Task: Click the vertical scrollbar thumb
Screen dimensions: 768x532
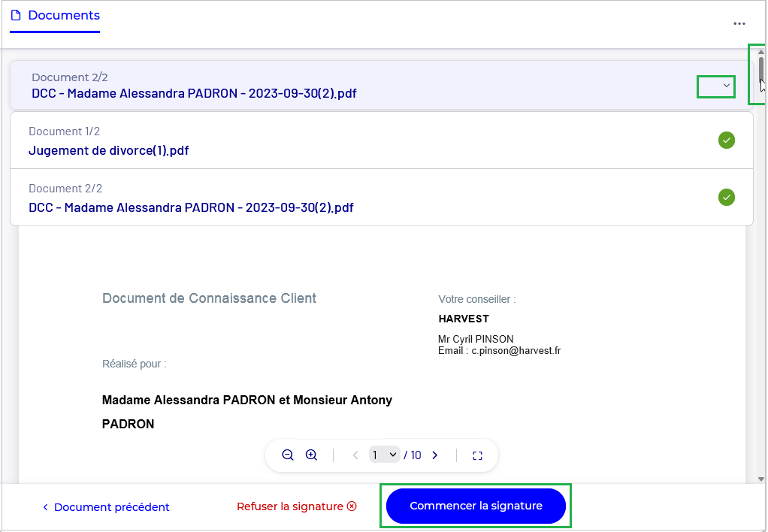Action: [x=761, y=68]
